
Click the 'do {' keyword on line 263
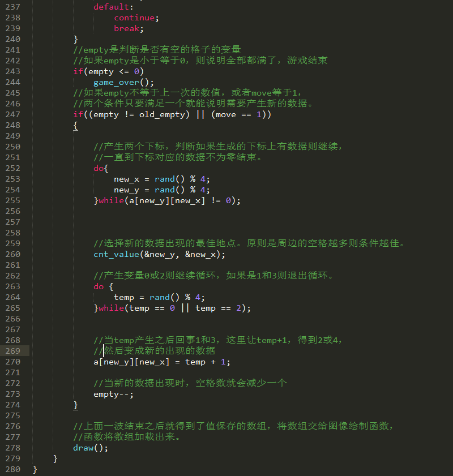[x=103, y=286]
